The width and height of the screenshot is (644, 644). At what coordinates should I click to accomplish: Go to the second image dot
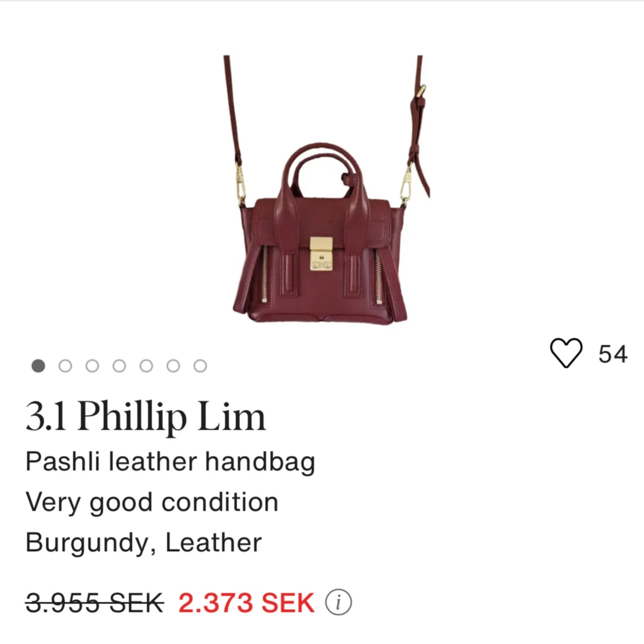tap(65, 366)
